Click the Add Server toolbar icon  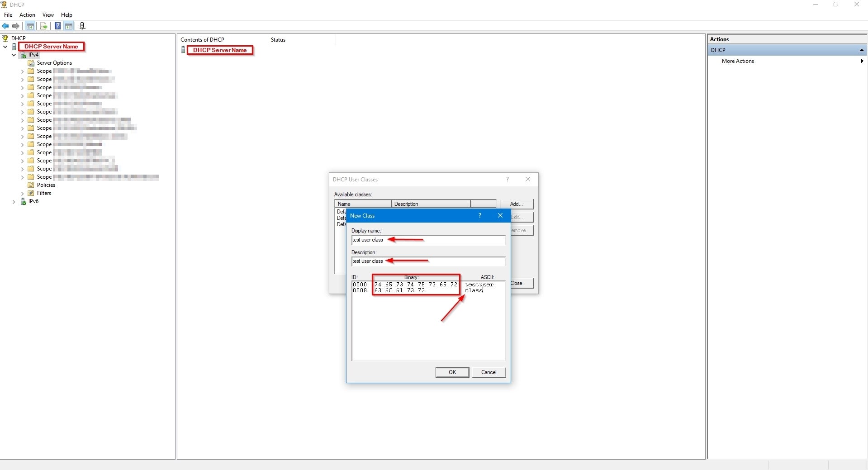point(82,26)
